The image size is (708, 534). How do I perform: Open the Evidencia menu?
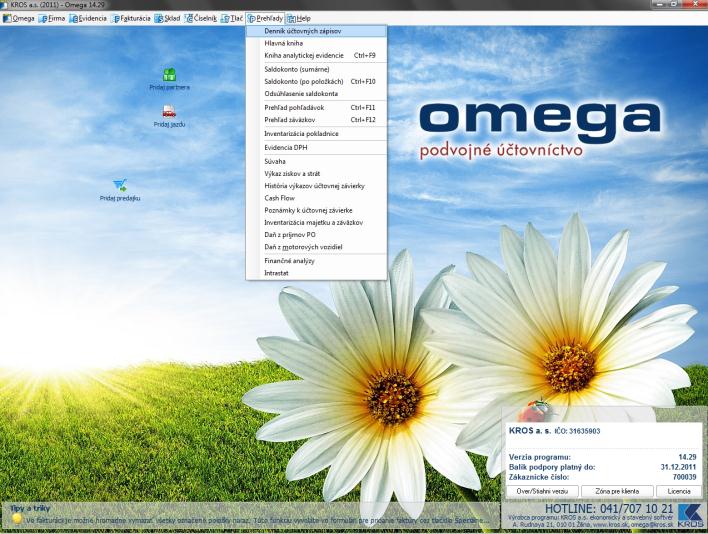[88, 19]
